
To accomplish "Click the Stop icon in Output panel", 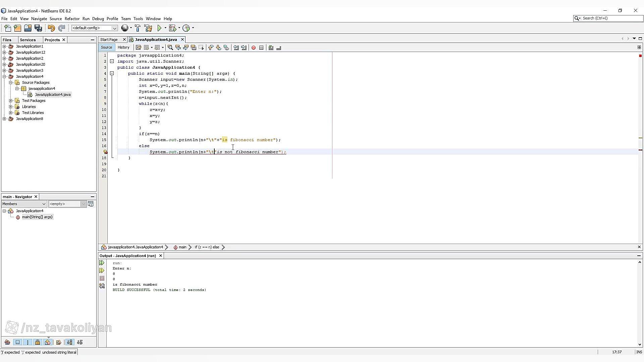I will (x=102, y=278).
